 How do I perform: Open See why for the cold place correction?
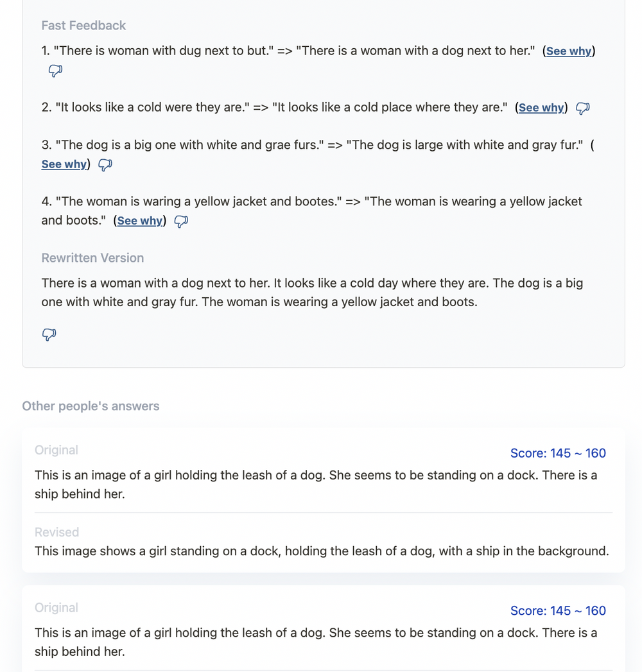click(x=541, y=108)
